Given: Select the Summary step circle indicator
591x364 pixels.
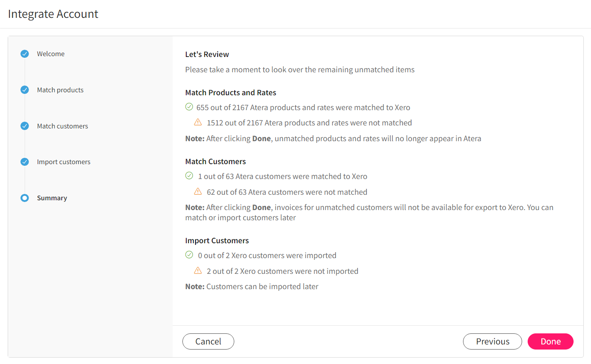Looking at the screenshot, I should [25, 198].
